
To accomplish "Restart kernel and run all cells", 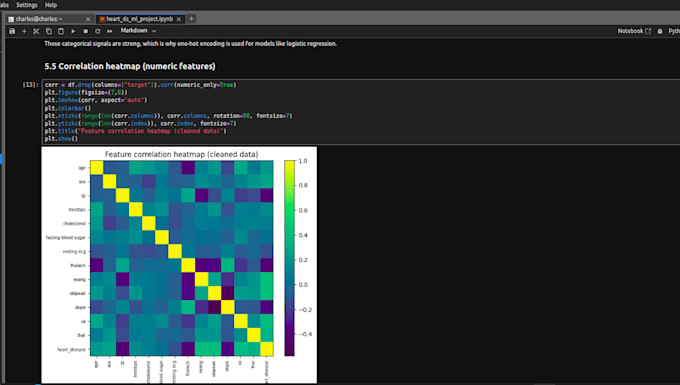I will 110,31.
